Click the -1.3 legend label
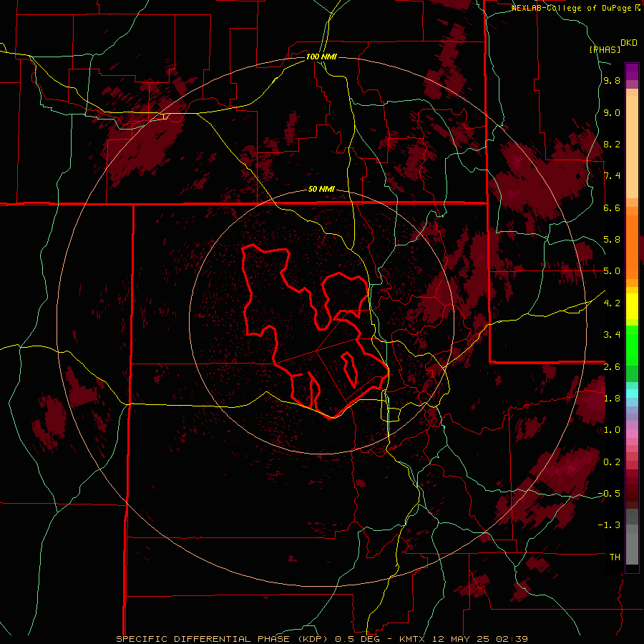 click(x=609, y=525)
